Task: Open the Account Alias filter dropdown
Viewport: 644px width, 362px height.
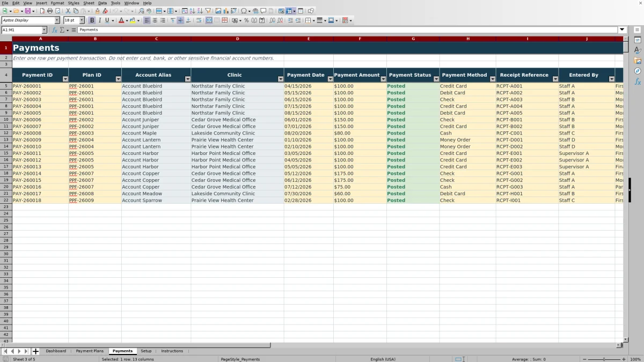Action: (x=188, y=79)
